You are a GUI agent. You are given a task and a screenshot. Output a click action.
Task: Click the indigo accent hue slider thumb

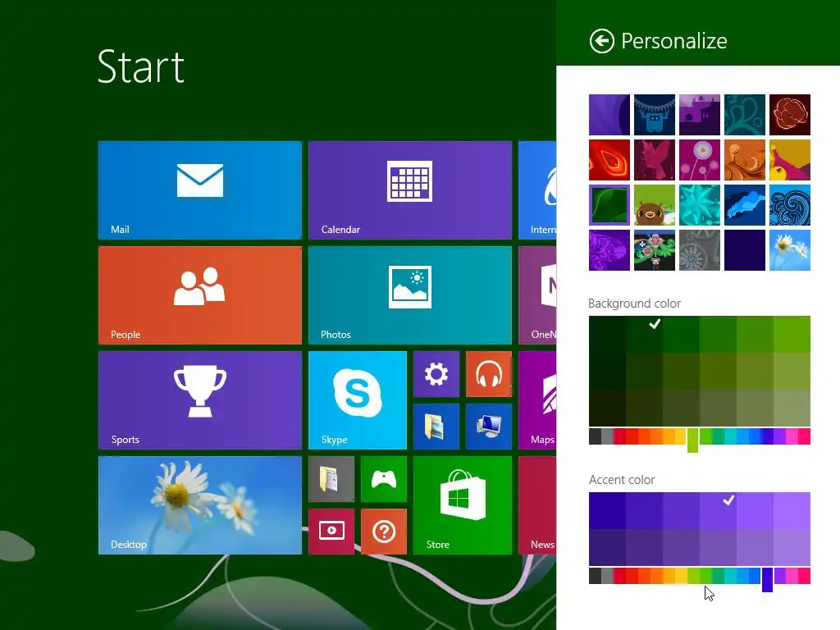click(767, 579)
